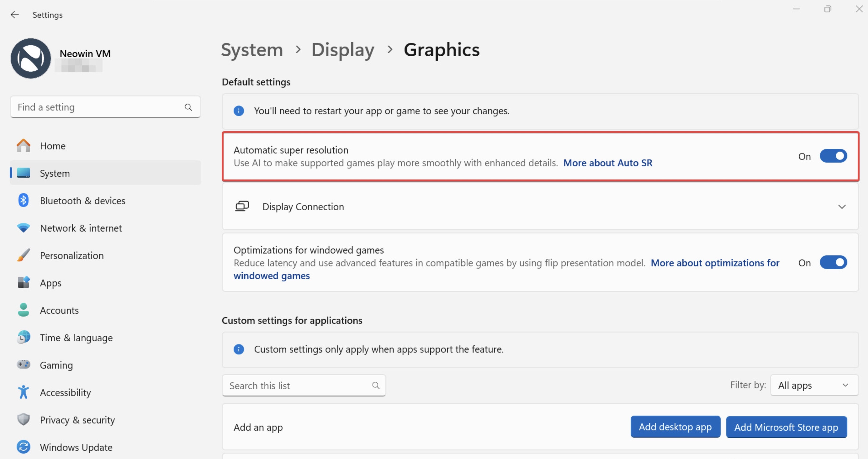The width and height of the screenshot is (868, 459).
Task: Open the Accessibility figure icon
Action: [x=23, y=392]
